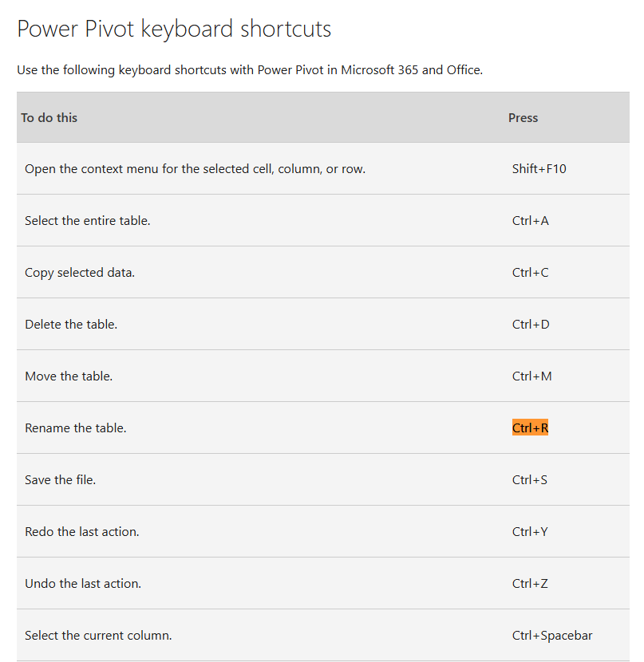This screenshot has height=662, width=644.
Task: Select the 'Rename the table.' row text
Action: 76,428
